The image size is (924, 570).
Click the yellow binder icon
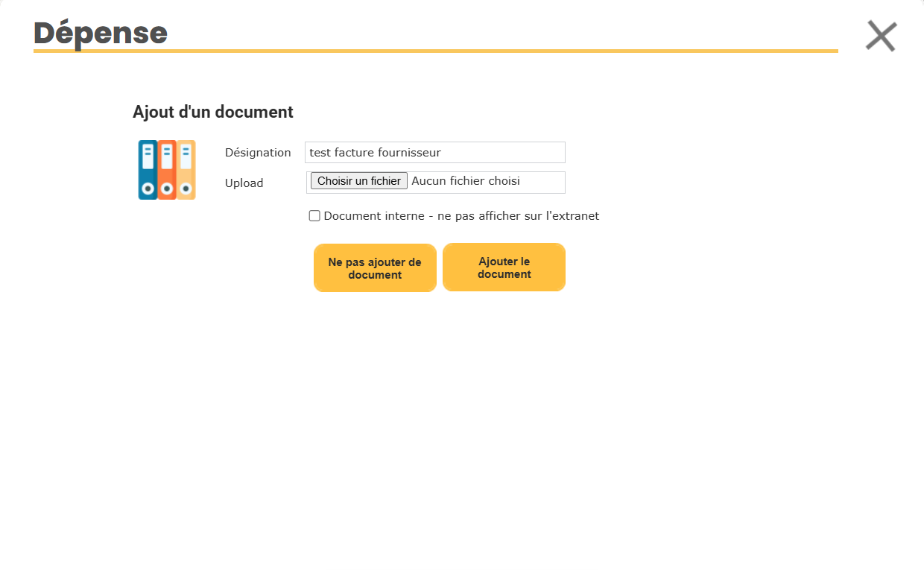(186, 170)
